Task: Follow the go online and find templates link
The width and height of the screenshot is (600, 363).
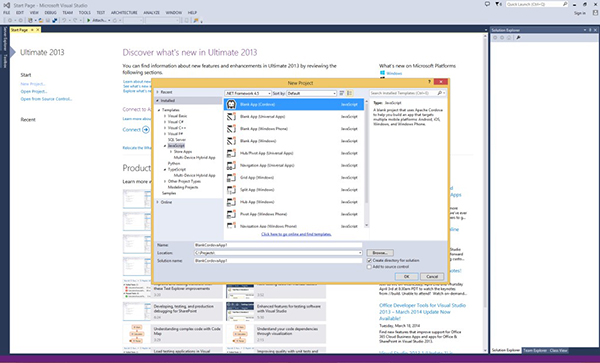Action: [x=296, y=234]
